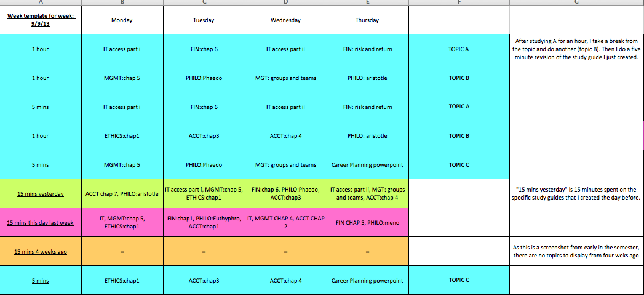Click the note explaining '15 mins yesterday'
The height and width of the screenshot is (295, 644).
576,193
